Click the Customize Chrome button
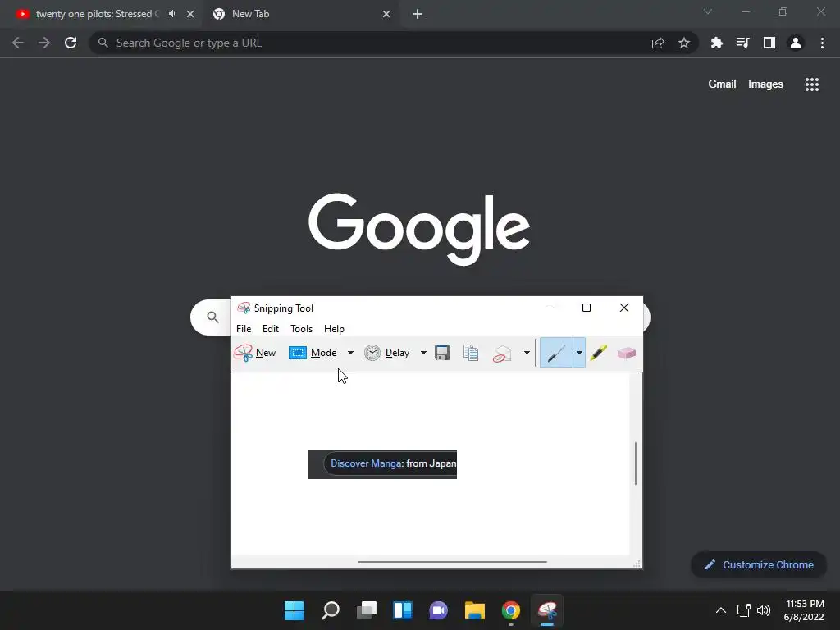 759,564
